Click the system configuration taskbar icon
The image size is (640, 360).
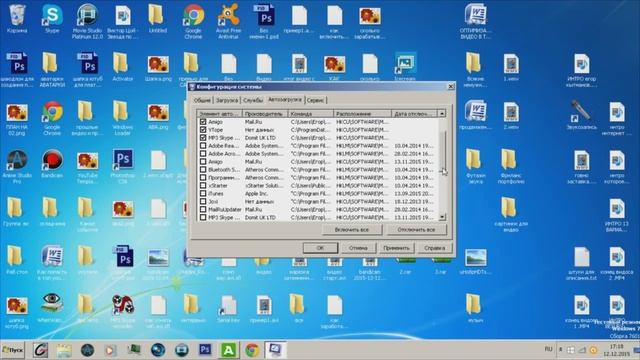[x=275, y=350]
